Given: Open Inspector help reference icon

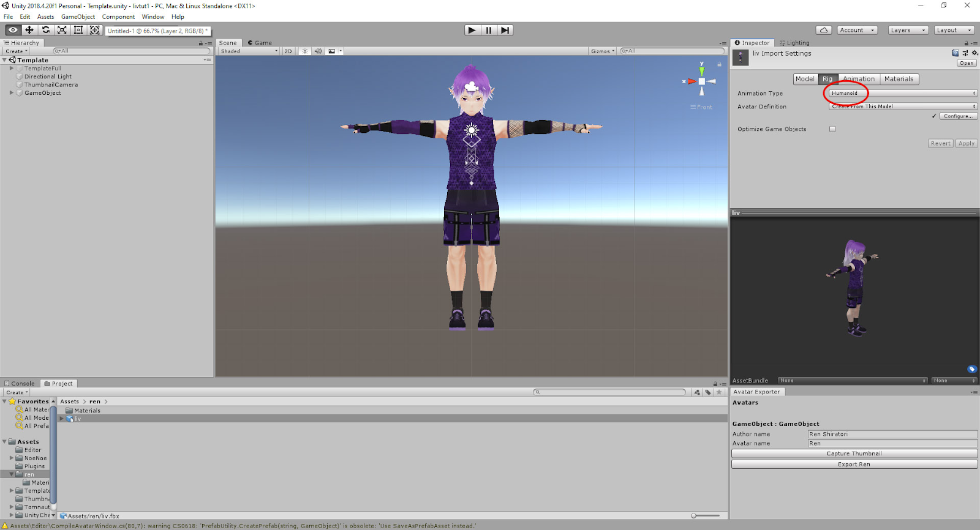Looking at the screenshot, I should [x=956, y=53].
